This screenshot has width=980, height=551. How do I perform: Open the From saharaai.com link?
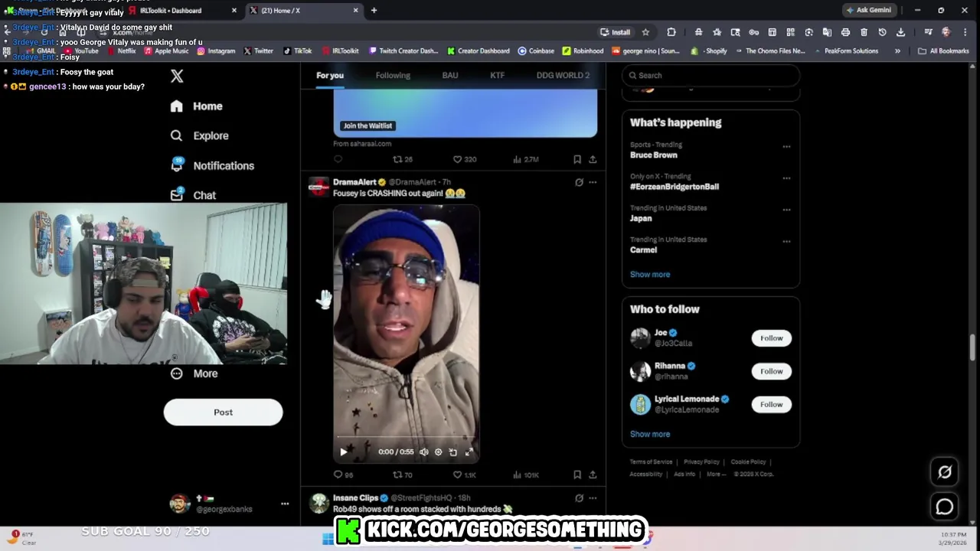point(362,144)
